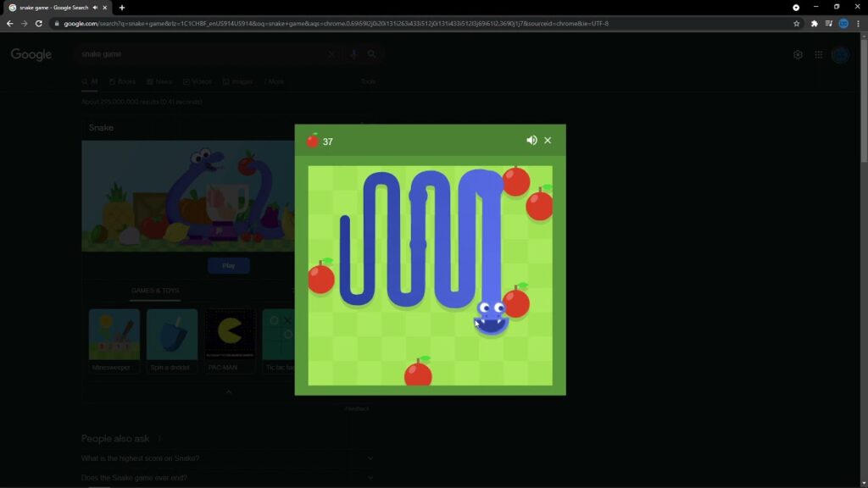Click the page scrollbar up arrow
Viewport: 868px width, 488px height.
[x=864, y=36]
